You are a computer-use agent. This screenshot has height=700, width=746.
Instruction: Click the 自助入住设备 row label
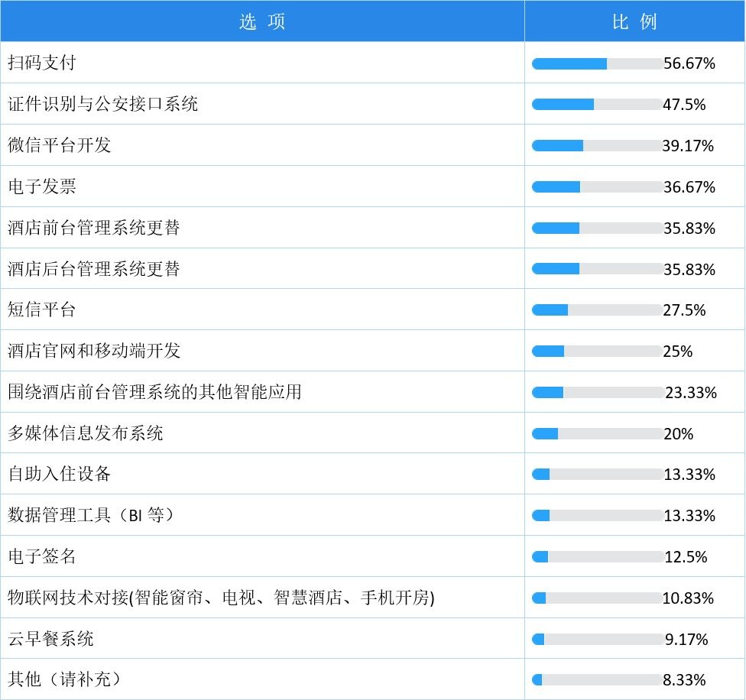(60, 474)
